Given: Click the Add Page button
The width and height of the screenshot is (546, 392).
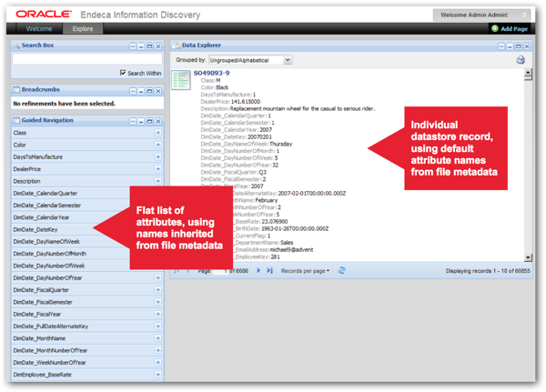Looking at the screenshot, I should [x=510, y=28].
